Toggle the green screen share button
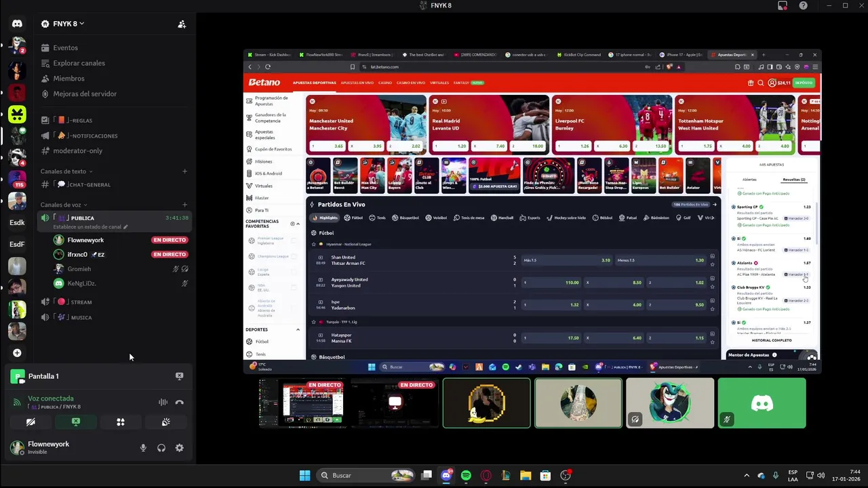 (76, 422)
